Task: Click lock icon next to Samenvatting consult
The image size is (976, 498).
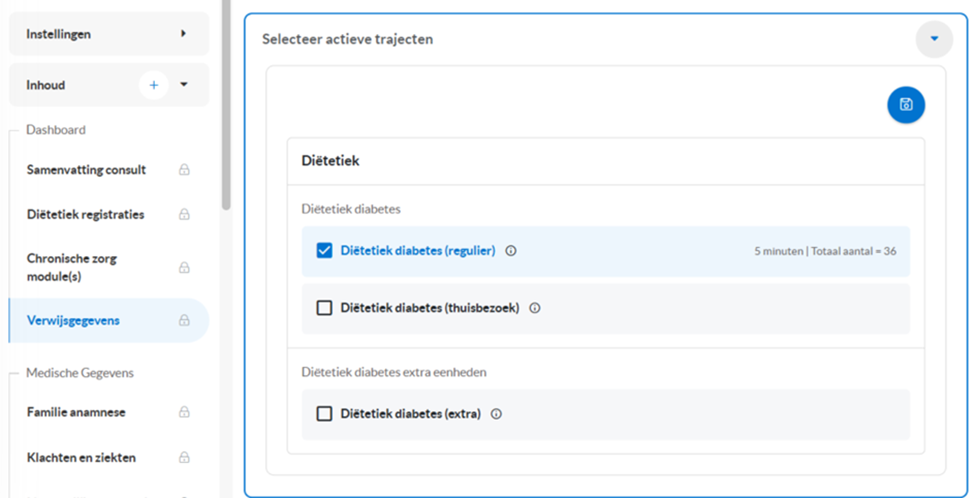Action: click(184, 169)
